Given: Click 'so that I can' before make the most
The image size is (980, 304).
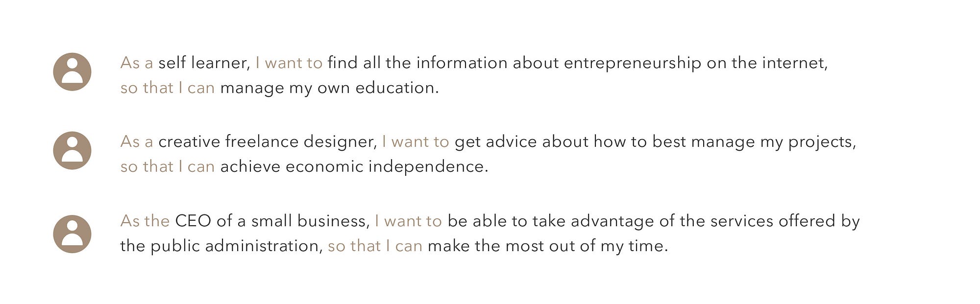Looking at the screenshot, I should [375, 246].
